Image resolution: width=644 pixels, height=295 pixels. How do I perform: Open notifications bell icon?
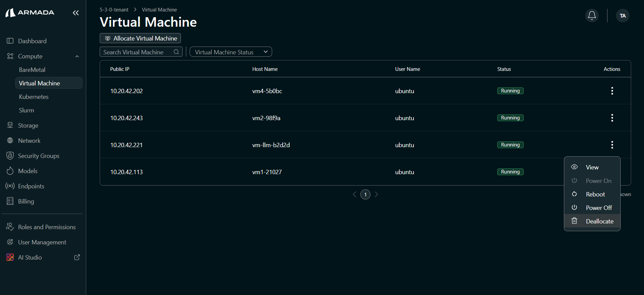[x=592, y=16]
